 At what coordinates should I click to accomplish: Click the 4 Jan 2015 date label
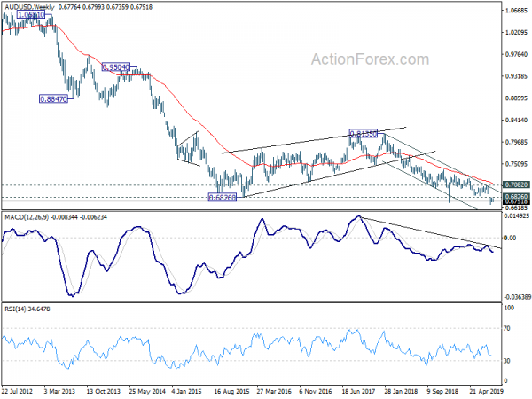click(x=188, y=391)
